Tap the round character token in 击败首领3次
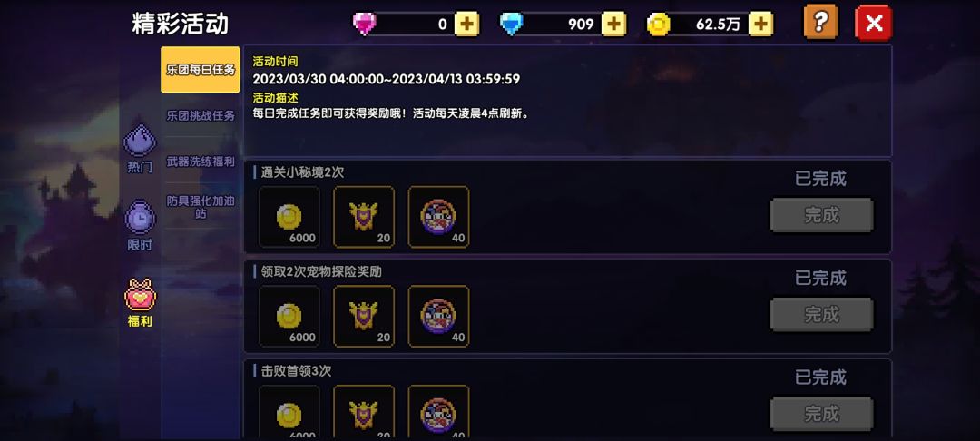The width and height of the screenshot is (980, 441). [439, 412]
